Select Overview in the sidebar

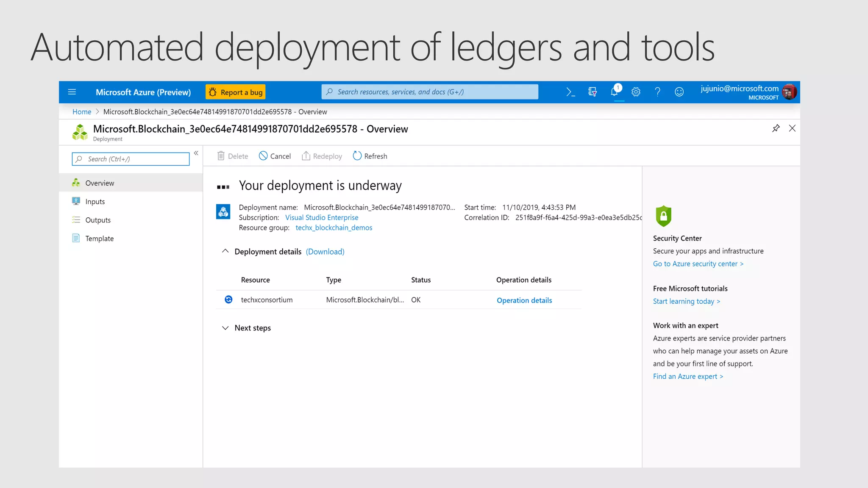point(131,183)
